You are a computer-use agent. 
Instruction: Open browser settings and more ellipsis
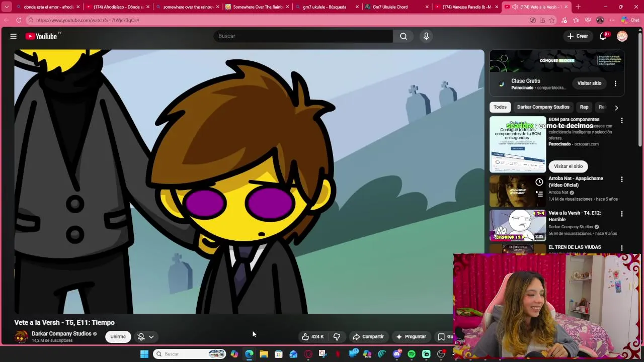pos(612,20)
